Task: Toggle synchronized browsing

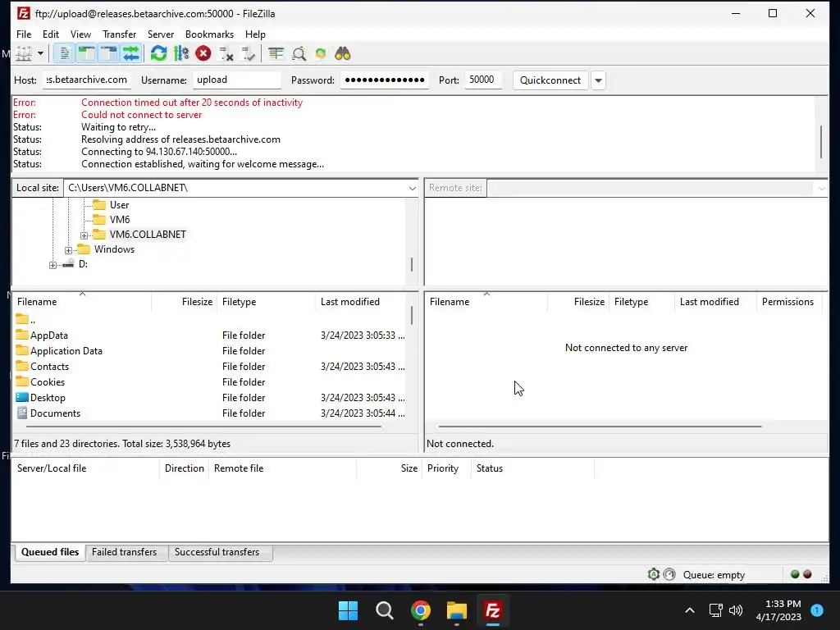Action: click(321, 53)
